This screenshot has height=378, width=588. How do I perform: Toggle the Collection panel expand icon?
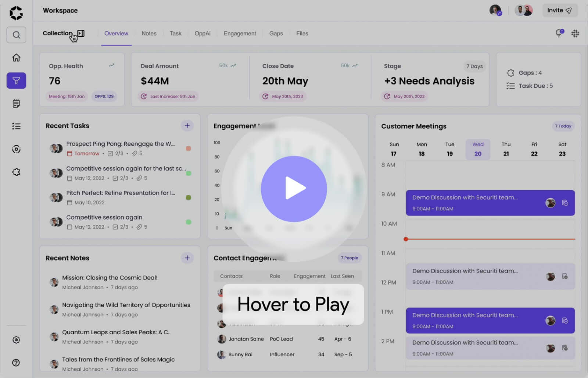81,33
